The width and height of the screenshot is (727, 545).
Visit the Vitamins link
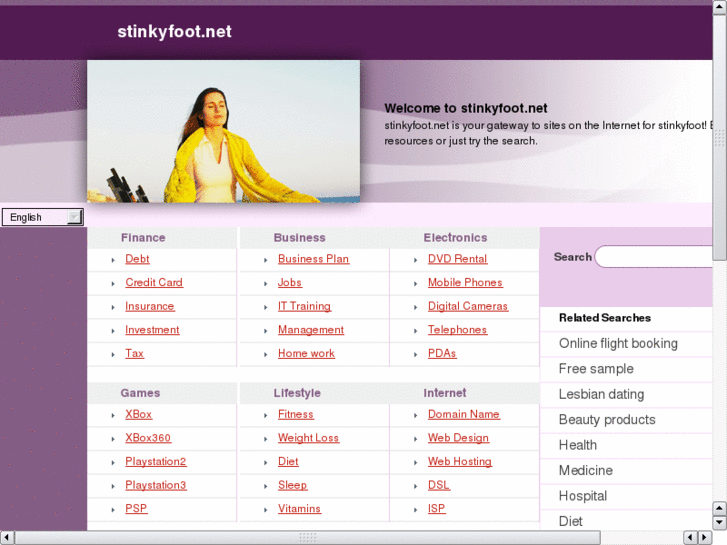coord(299,509)
